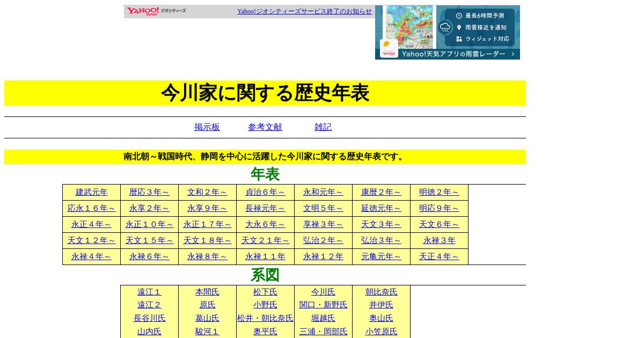Open the 今川氏 genealogy link

pyautogui.click(x=324, y=292)
